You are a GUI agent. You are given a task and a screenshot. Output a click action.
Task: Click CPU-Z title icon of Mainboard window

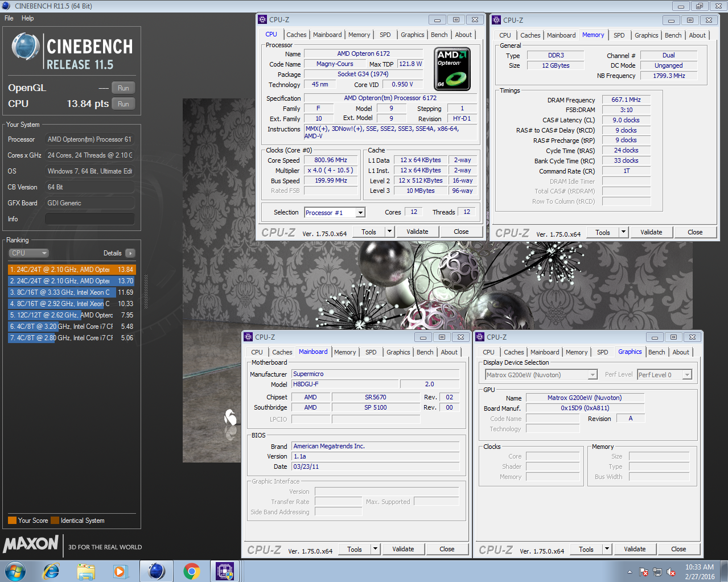[248, 337]
